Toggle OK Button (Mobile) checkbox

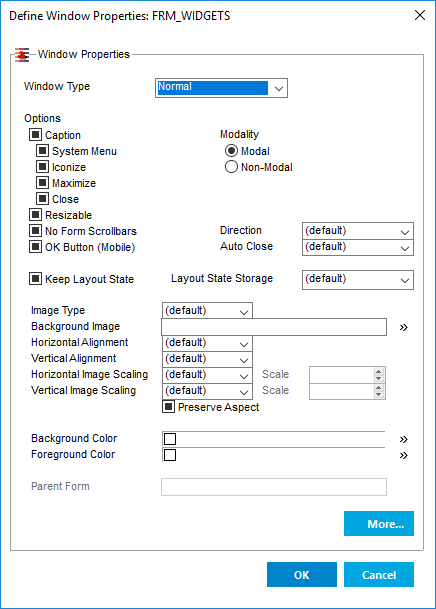35,247
